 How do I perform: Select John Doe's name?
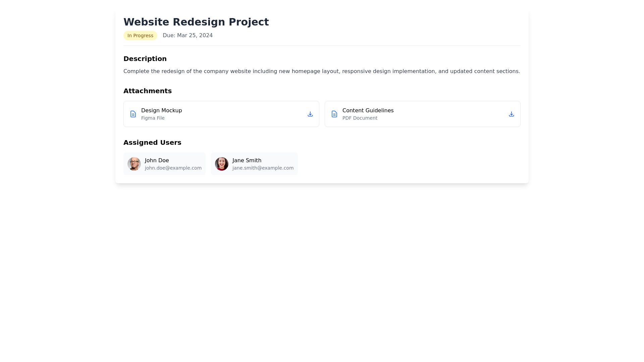pyautogui.click(x=157, y=161)
